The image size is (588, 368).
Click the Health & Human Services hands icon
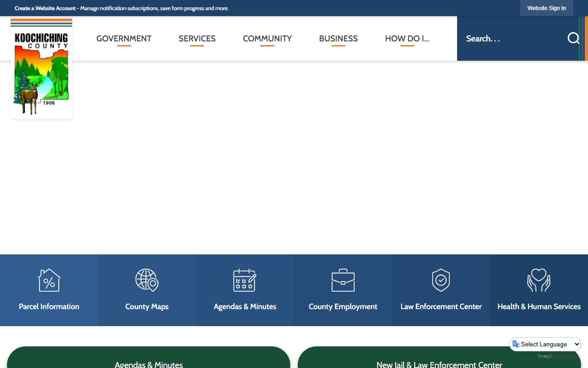click(539, 280)
